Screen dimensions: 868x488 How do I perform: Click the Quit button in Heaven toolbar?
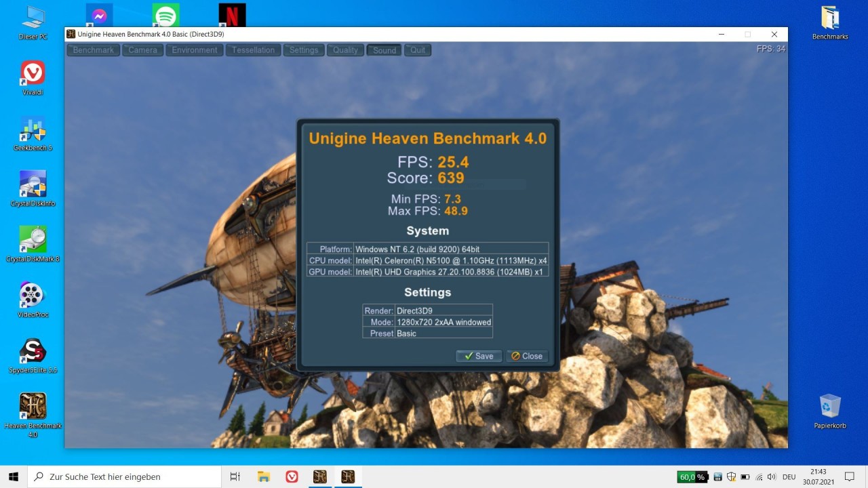tap(418, 50)
